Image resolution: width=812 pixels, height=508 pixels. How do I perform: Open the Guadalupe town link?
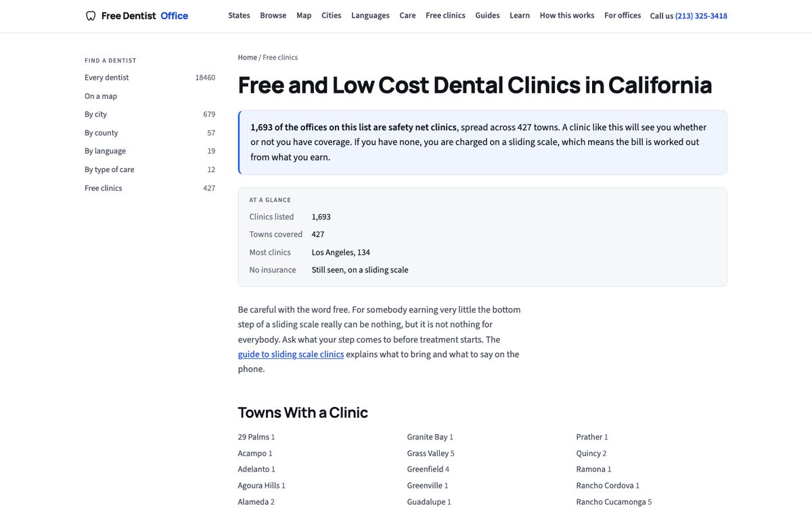[426, 502]
